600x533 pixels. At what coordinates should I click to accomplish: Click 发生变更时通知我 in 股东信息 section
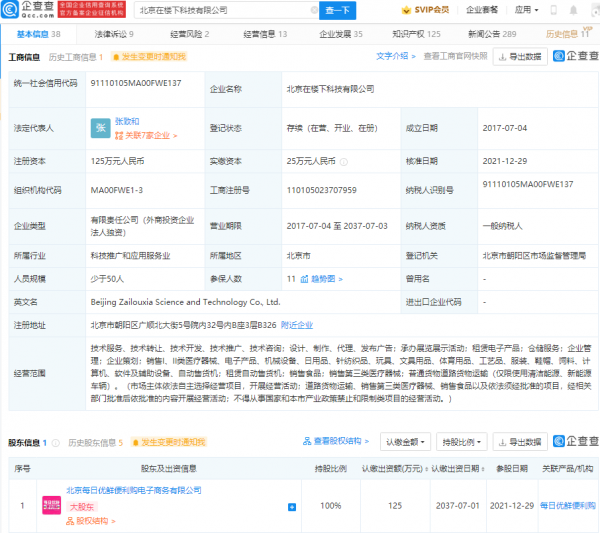169,442
